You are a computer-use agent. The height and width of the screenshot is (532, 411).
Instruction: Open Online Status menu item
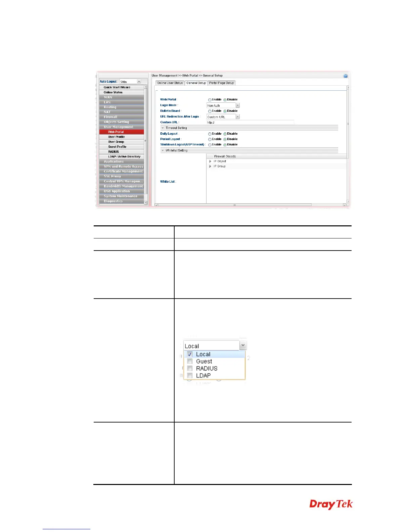click(x=122, y=92)
